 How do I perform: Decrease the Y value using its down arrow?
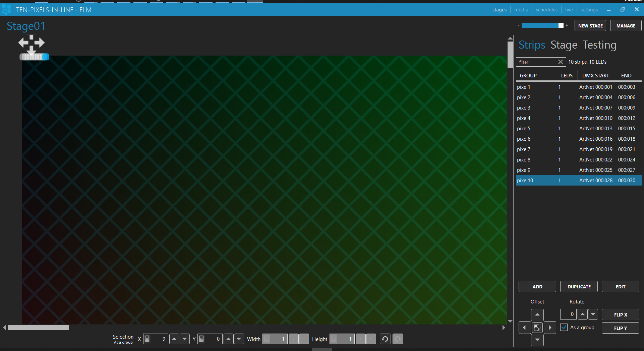tap(239, 339)
